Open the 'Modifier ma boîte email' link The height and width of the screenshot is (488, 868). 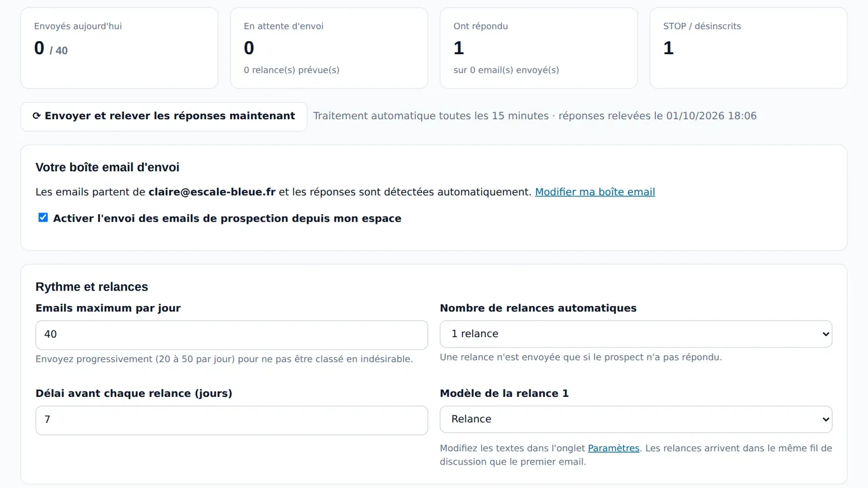pyautogui.click(x=595, y=192)
